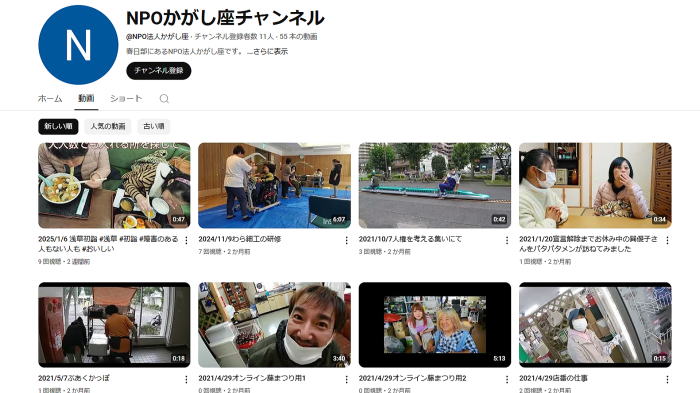This screenshot has width=700, height=393.
Task: Sort videos by 古い順 chip
Action: pos(154,126)
